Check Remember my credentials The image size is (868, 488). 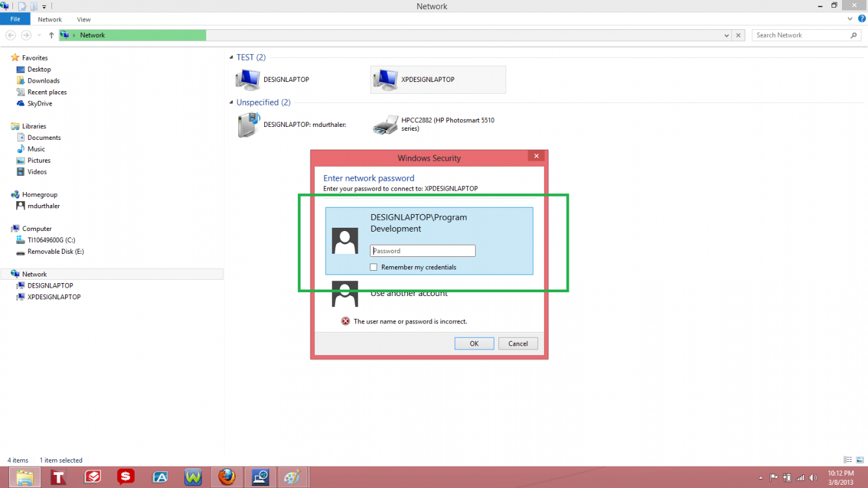click(x=373, y=267)
